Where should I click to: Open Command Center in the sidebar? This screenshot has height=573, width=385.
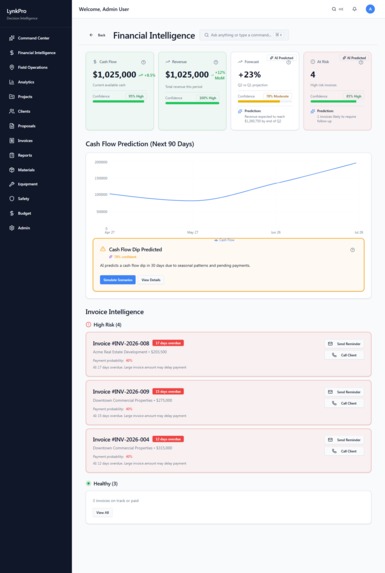(35, 38)
